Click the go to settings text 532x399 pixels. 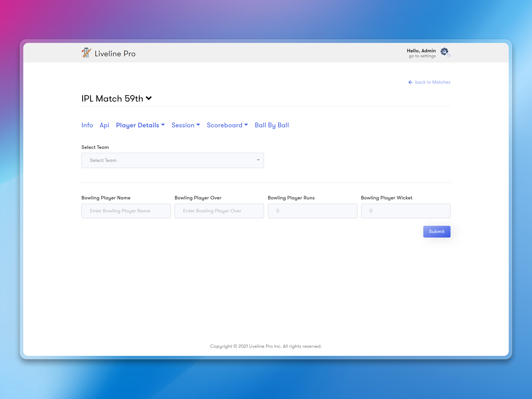click(422, 56)
